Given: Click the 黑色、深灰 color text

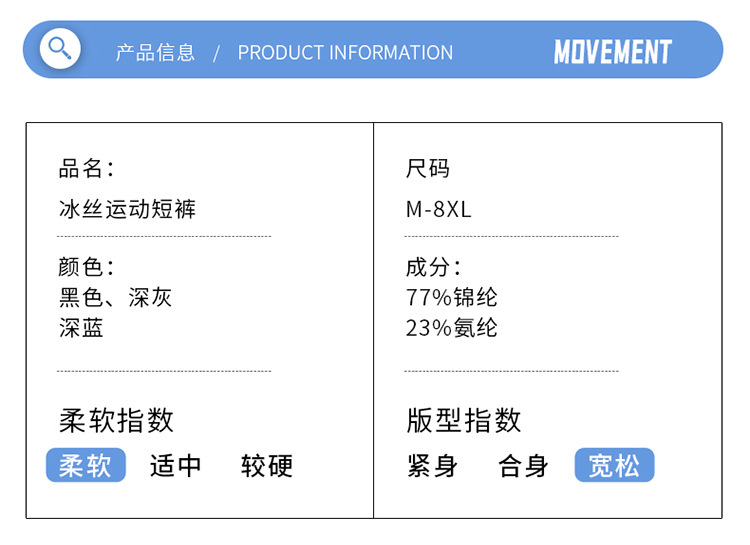Looking at the screenshot, I should click(116, 297).
